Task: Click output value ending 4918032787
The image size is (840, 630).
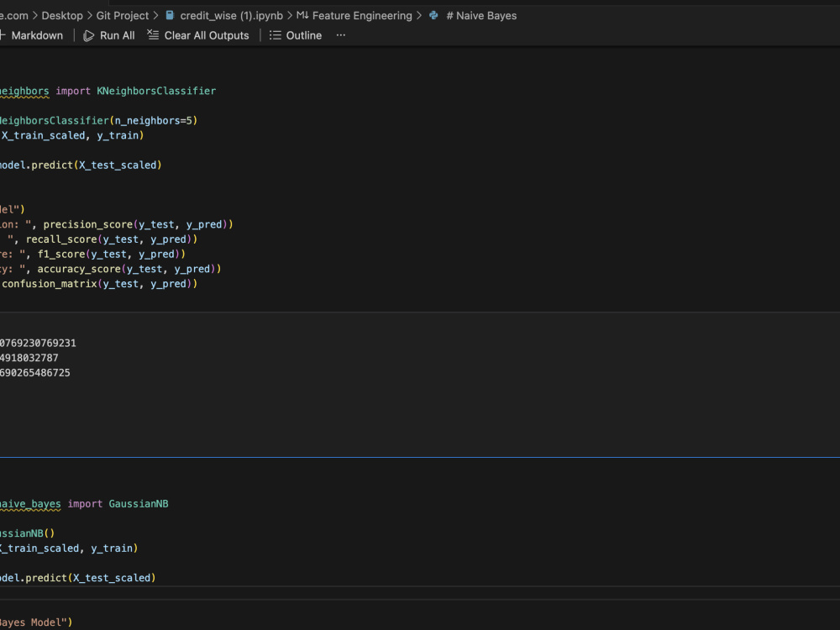Action: click(x=29, y=358)
